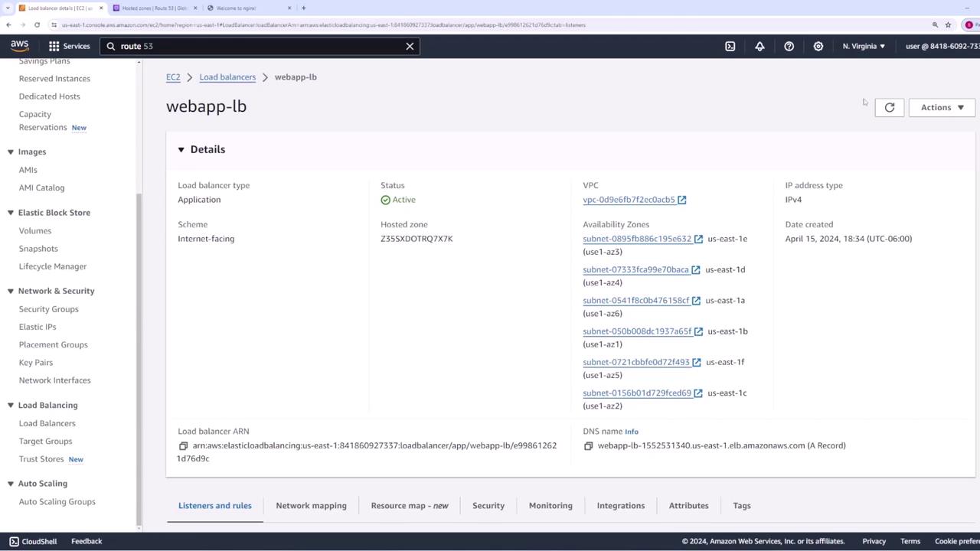
Task: Open external icon for subnet-0721cbbfe0d72f493
Action: coord(697,362)
